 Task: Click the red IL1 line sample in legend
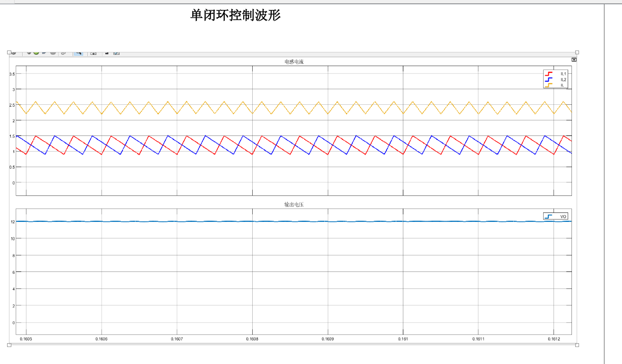pos(549,74)
